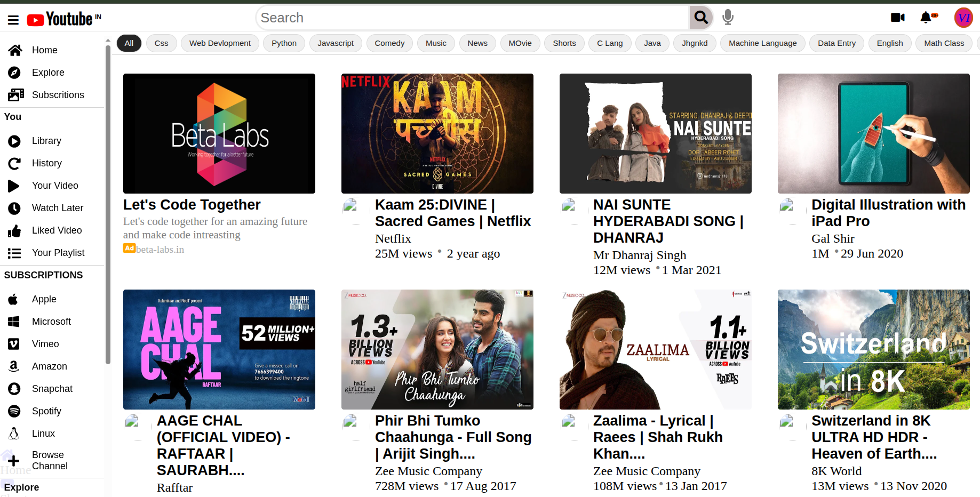This screenshot has width=980, height=497.
Task: Open Your Playlist in sidebar
Action: [58, 253]
